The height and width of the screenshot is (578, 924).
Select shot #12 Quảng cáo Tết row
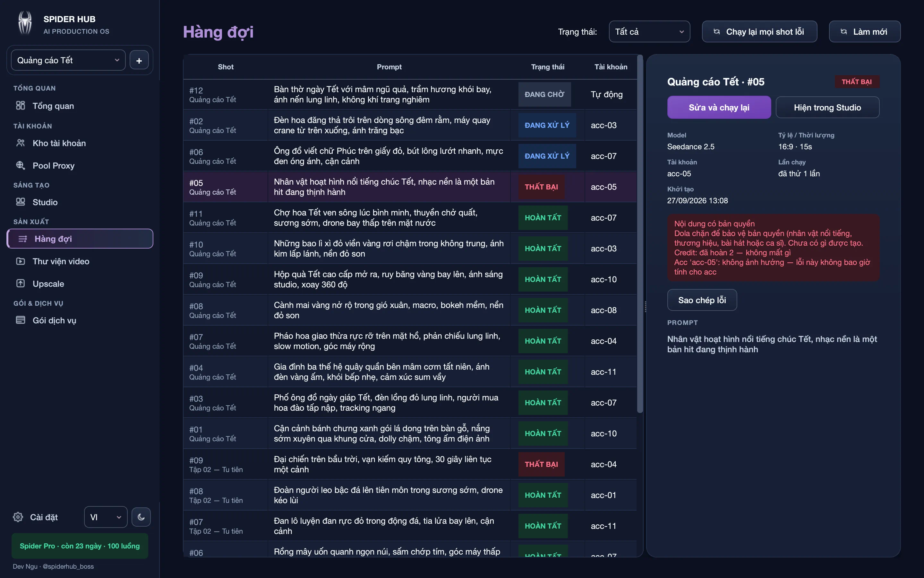(x=410, y=94)
